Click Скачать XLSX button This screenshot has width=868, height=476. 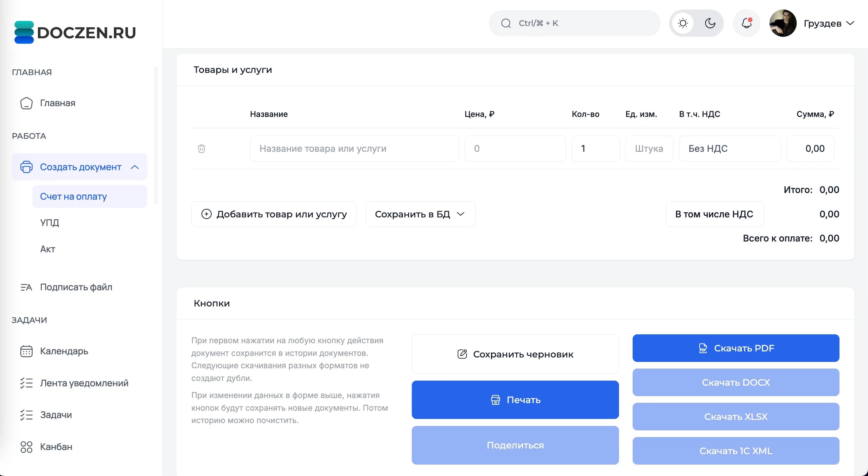point(736,417)
